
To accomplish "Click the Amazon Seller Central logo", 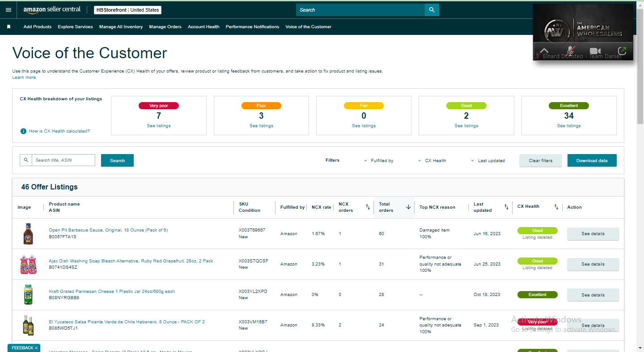I will (52, 10).
